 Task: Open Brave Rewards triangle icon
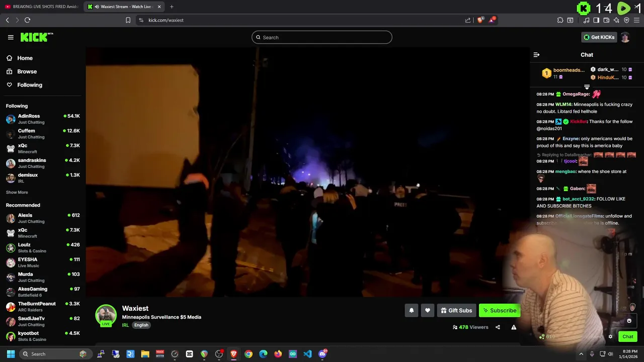492,20
